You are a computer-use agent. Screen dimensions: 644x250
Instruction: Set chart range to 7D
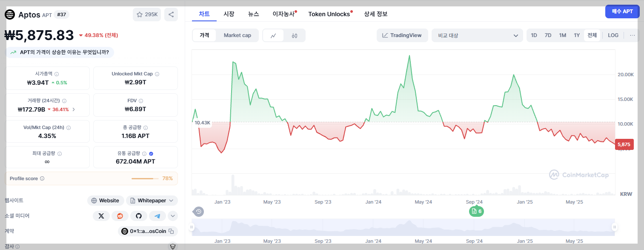click(548, 35)
